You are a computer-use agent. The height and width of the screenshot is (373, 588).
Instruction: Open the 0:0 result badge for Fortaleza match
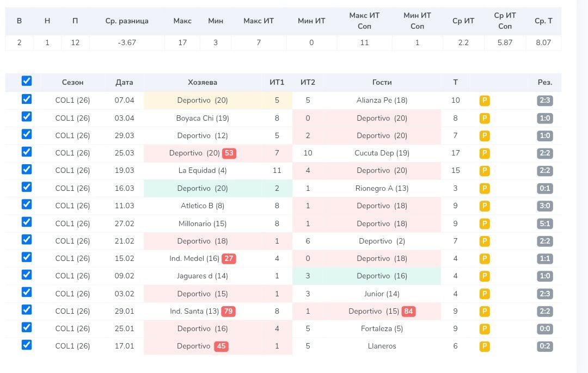pos(544,329)
